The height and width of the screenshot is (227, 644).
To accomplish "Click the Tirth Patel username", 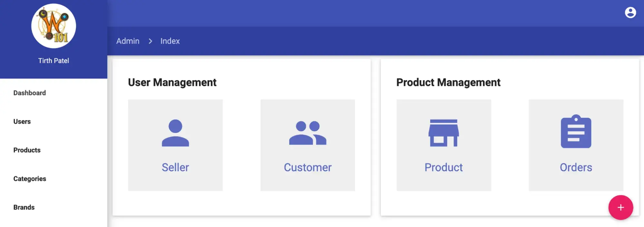I will [x=53, y=61].
